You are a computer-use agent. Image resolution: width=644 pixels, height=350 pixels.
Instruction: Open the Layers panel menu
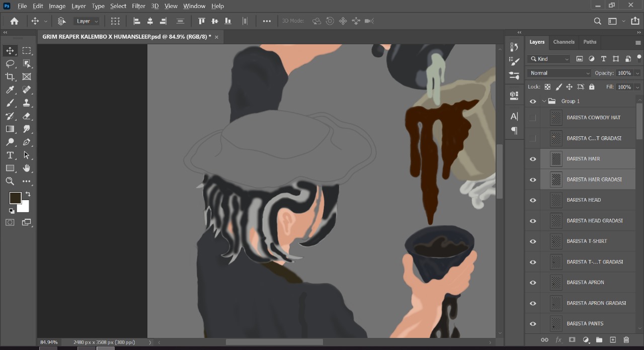[638, 42]
